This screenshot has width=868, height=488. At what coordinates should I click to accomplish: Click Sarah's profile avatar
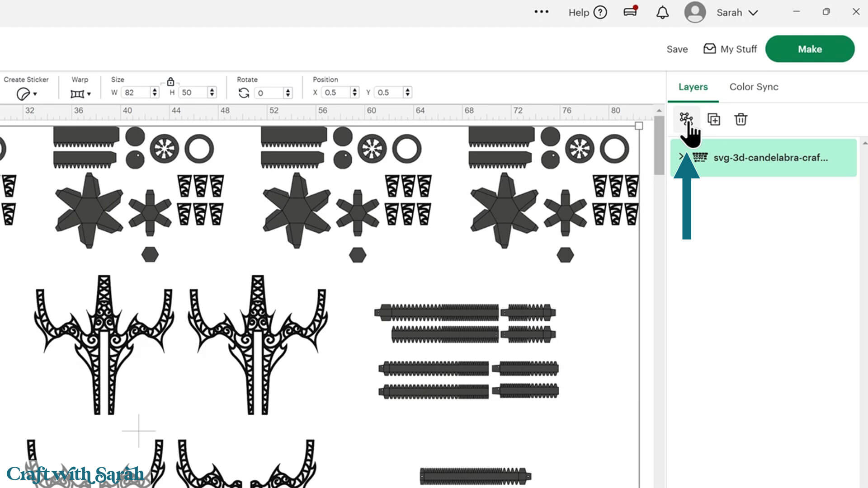click(x=695, y=13)
